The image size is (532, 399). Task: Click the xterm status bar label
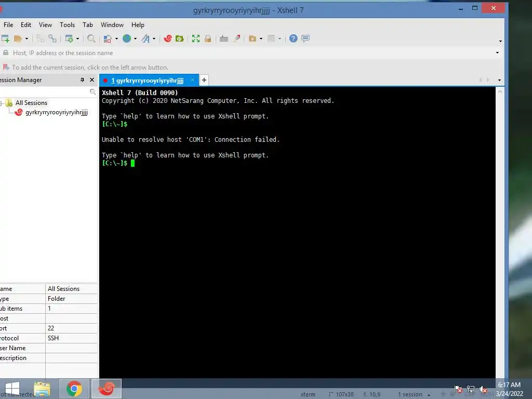(x=308, y=394)
